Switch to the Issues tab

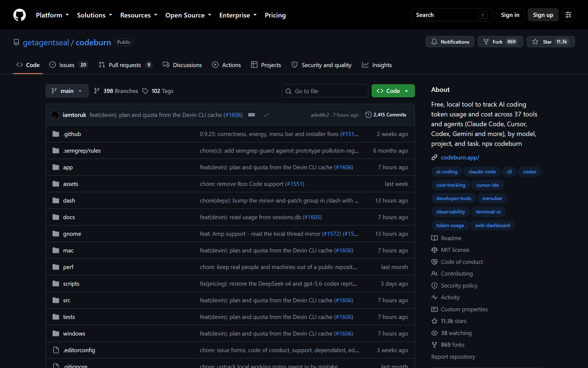click(69, 65)
